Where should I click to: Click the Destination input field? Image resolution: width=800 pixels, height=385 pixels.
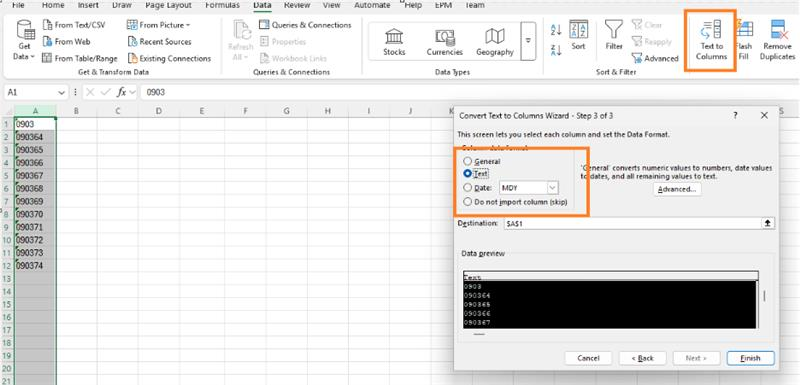633,223
